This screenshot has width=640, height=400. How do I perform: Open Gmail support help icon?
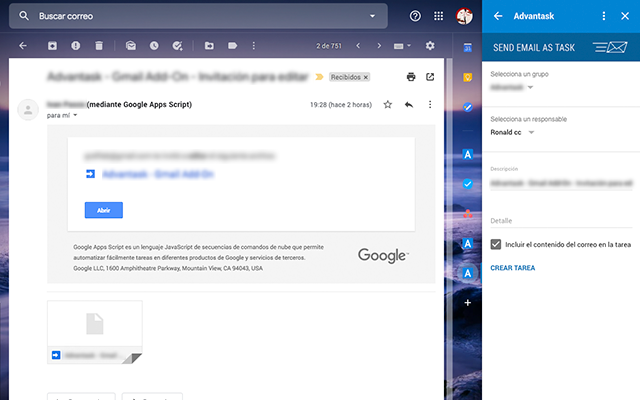(x=415, y=16)
